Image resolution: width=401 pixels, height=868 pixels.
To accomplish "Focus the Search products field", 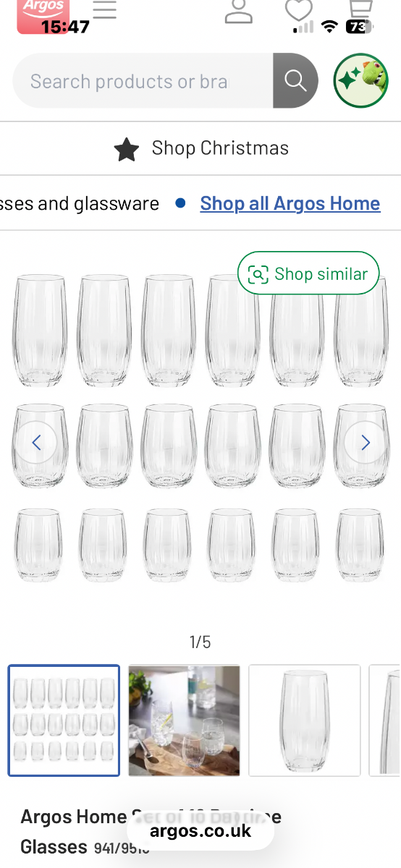I will click(143, 80).
